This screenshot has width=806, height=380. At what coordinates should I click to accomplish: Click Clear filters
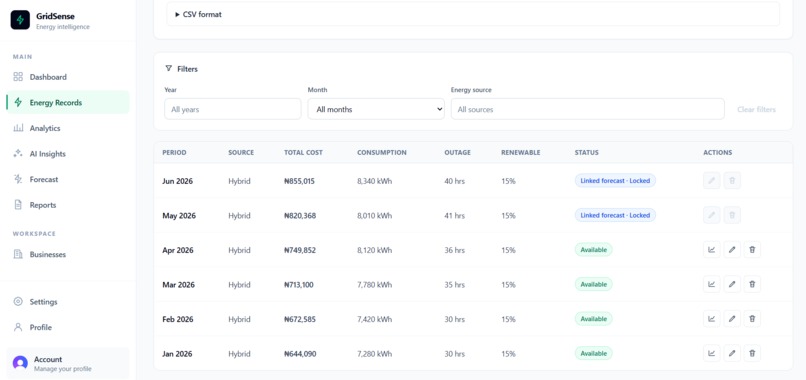click(x=756, y=110)
